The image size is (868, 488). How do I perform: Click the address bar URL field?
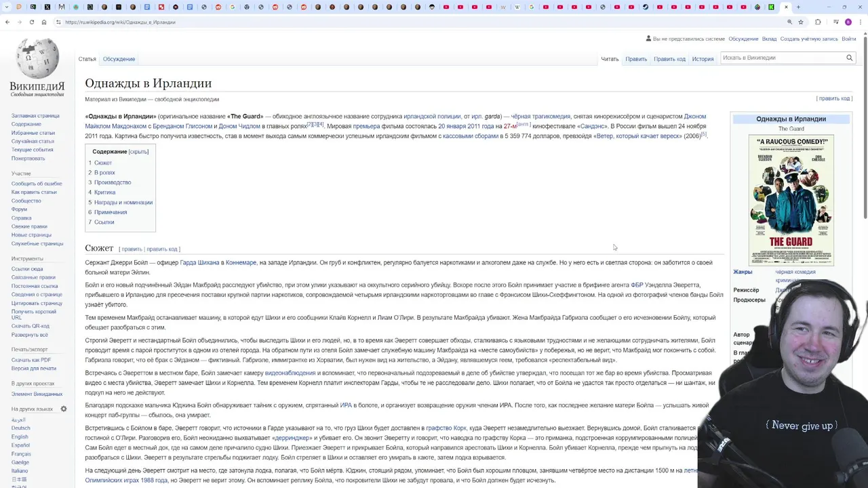coord(420,22)
